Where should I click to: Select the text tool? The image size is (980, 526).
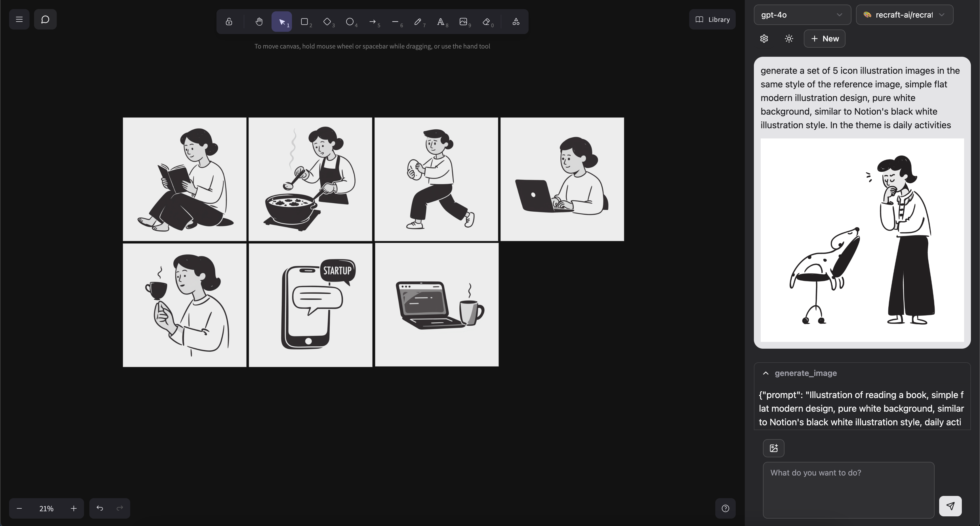click(440, 22)
